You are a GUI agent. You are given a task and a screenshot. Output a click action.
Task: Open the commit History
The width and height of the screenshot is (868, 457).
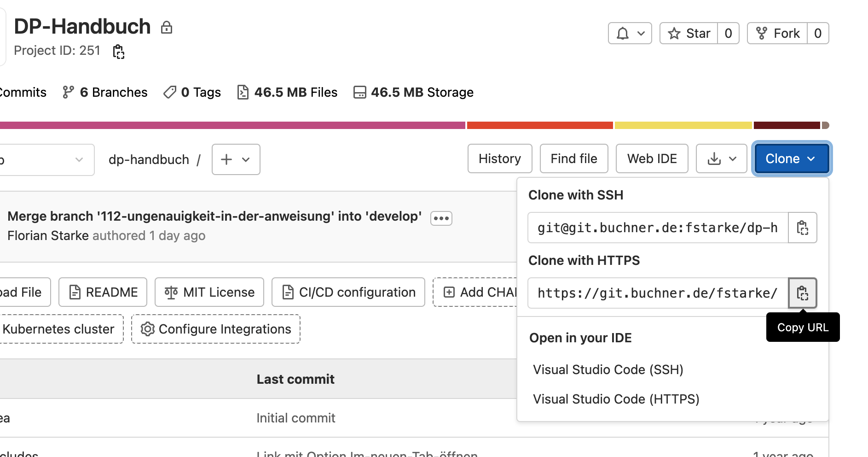[499, 159]
